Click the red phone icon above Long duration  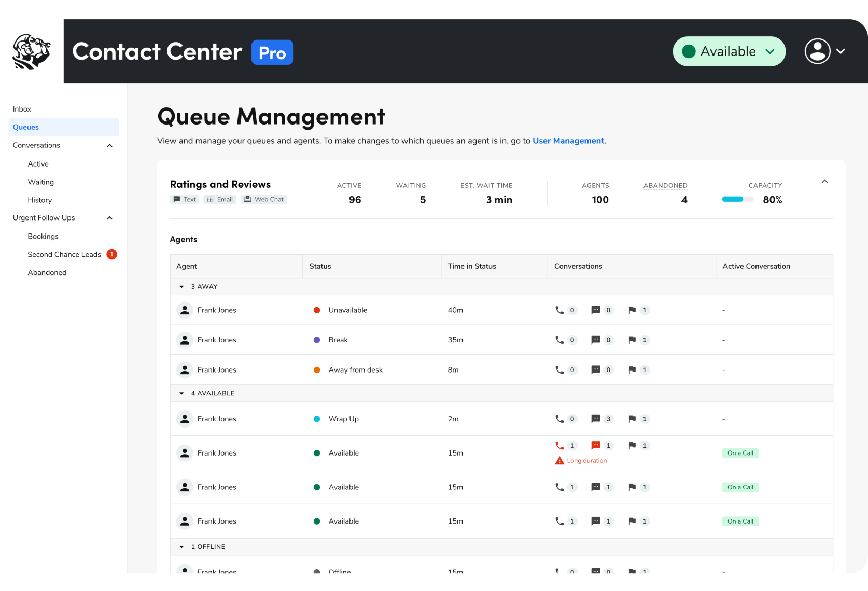point(559,445)
